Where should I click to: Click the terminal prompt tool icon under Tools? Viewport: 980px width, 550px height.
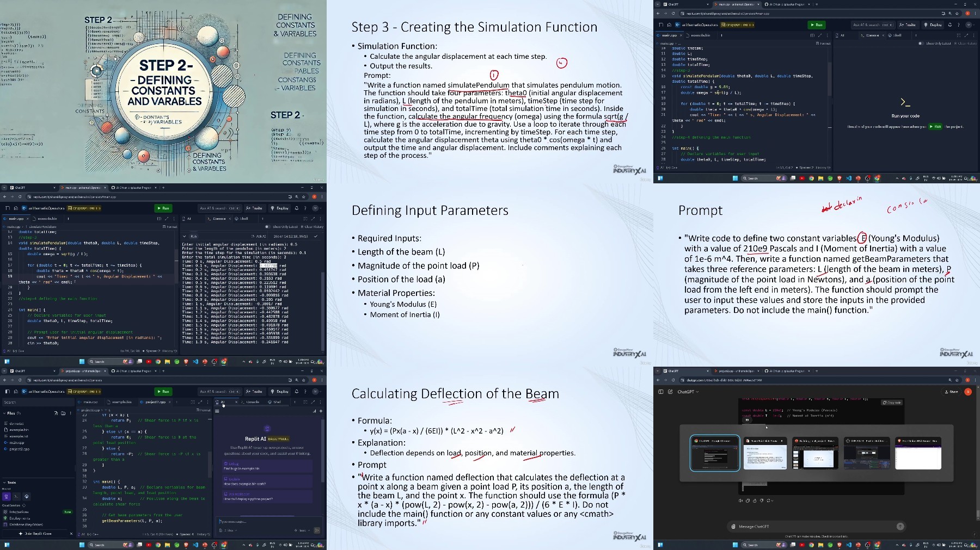(16, 496)
